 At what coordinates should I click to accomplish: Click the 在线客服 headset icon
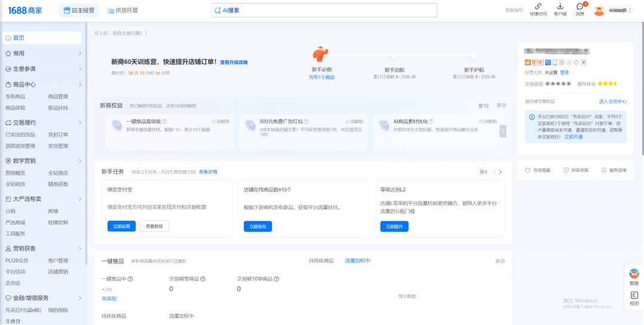click(528, 170)
